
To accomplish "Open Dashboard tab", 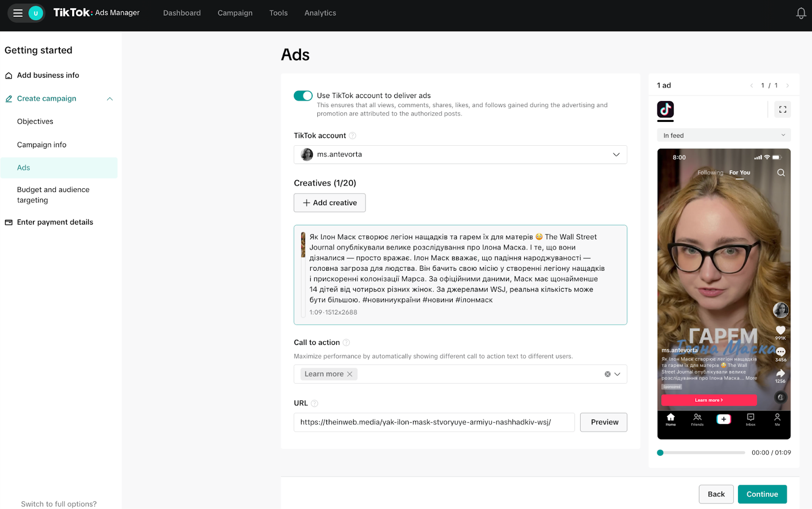I will [182, 13].
